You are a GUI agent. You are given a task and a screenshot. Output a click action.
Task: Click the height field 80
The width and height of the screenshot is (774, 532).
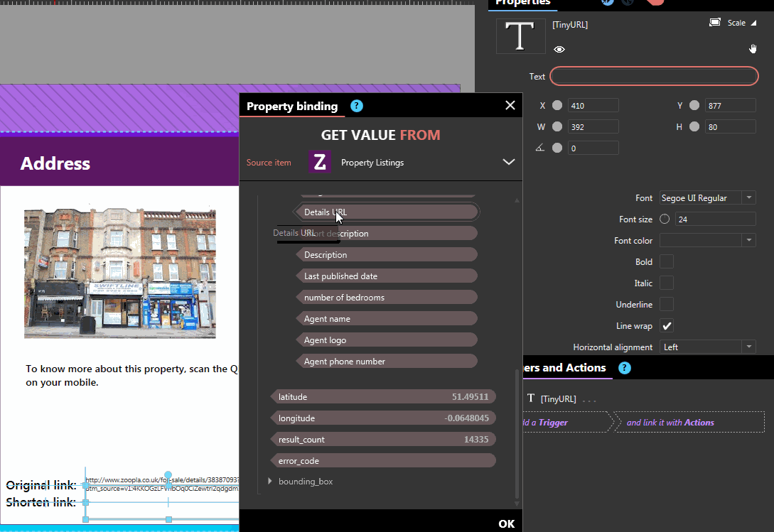click(x=730, y=127)
